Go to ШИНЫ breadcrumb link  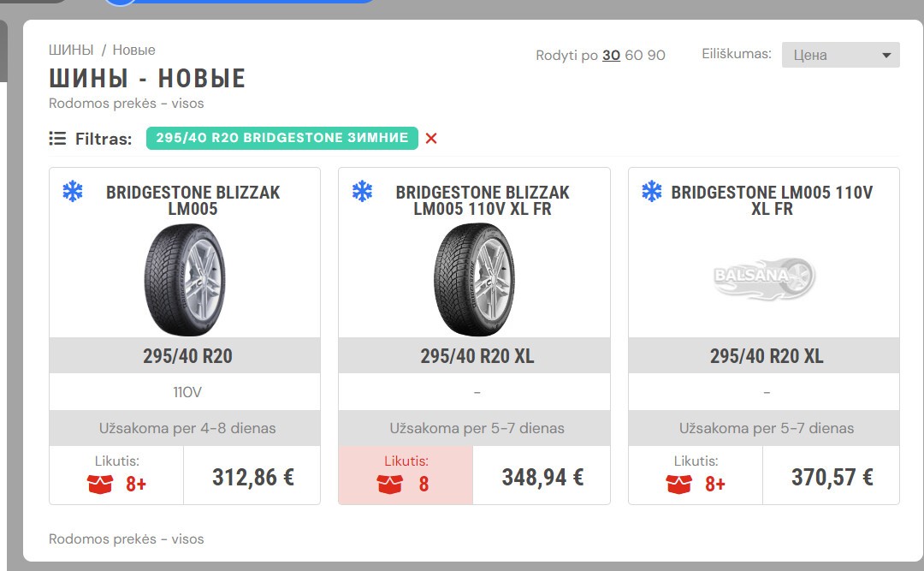pos(71,51)
